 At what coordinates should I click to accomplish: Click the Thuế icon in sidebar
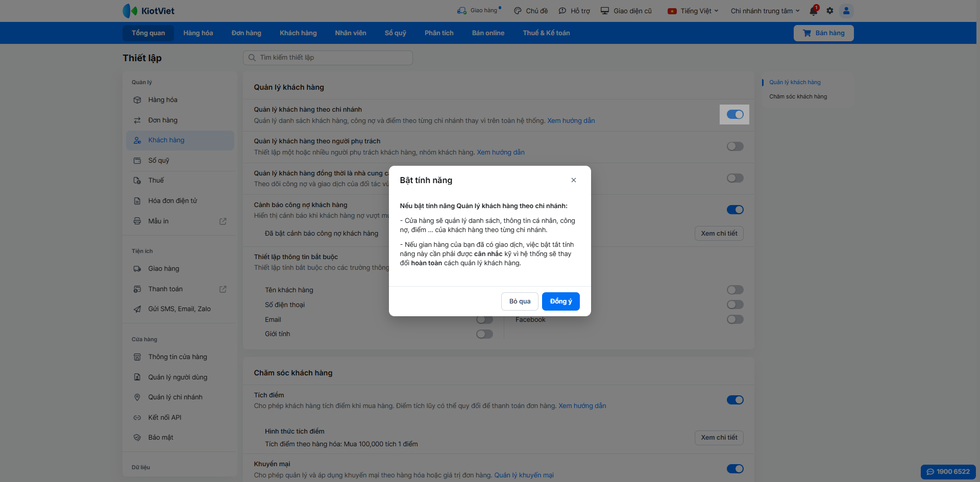tap(137, 181)
